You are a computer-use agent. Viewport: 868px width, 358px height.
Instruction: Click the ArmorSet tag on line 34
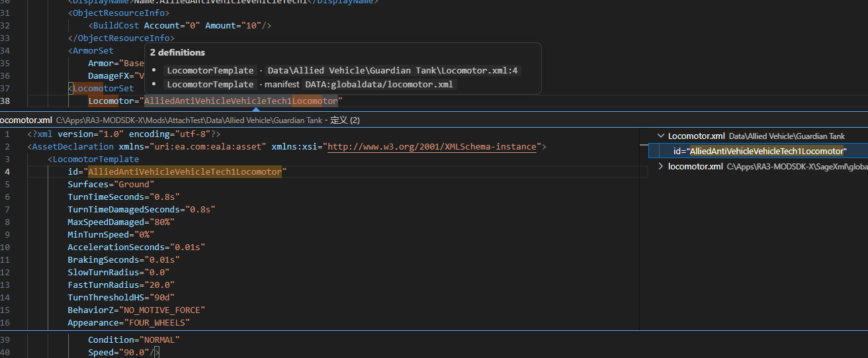[x=93, y=50]
